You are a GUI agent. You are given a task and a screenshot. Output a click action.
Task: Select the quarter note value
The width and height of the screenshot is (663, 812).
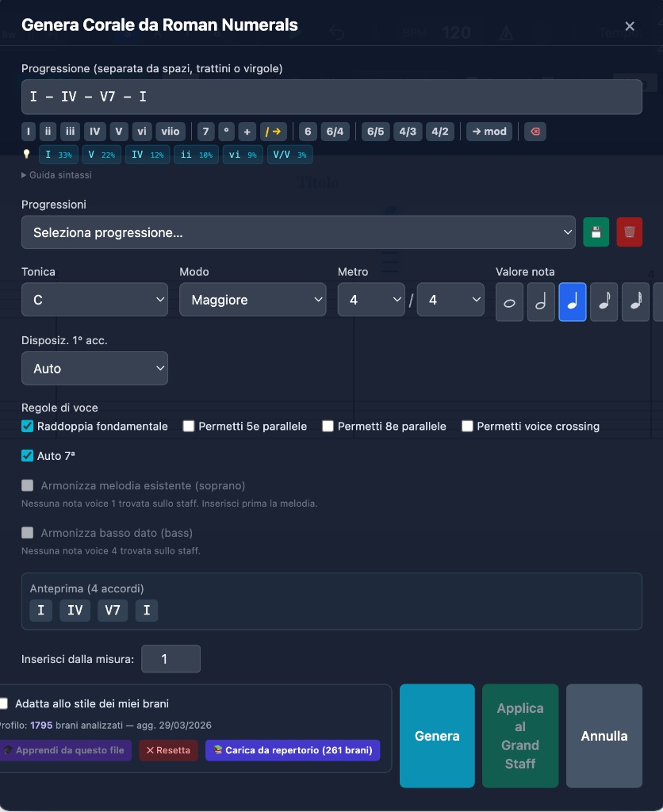tap(573, 303)
